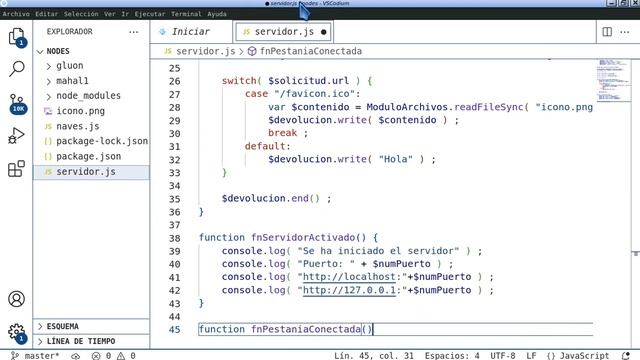This screenshot has height=360, width=640.
Task: Click the code minimap
Action: pyautogui.click(x=613, y=80)
